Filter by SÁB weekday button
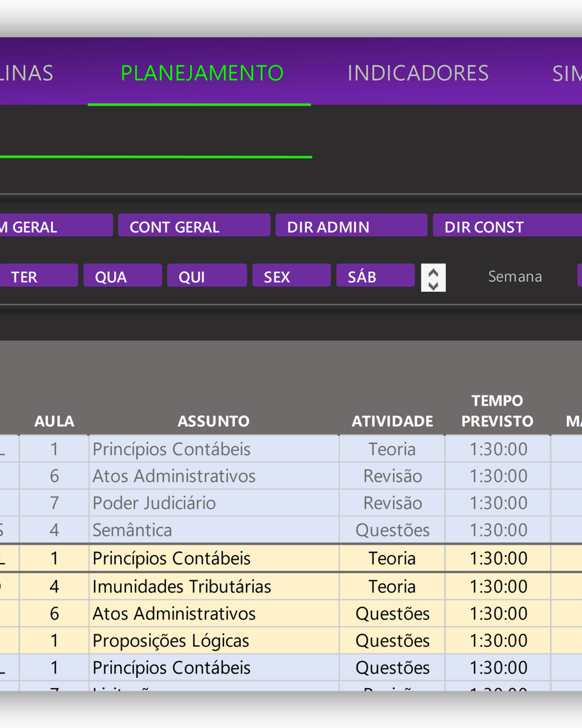Screen dimensions: 582x728 (x=375, y=275)
